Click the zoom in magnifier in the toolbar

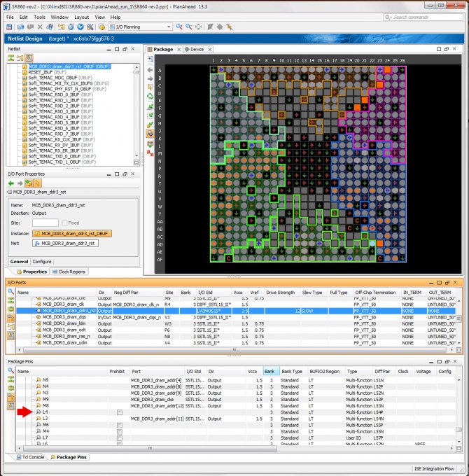pyautogui.click(x=179, y=27)
